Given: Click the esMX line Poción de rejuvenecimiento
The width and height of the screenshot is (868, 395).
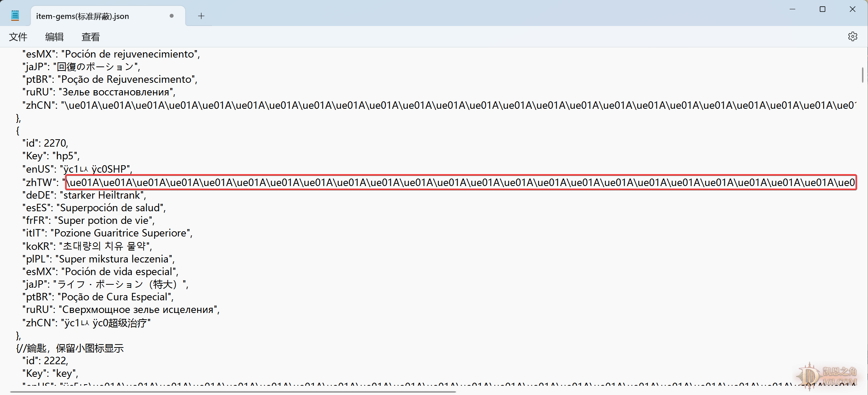Looking at the screenshot, I should [111, 54].
